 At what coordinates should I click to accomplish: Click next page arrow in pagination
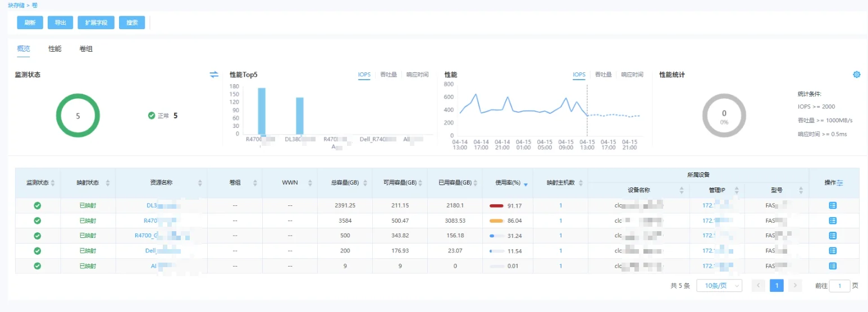click(794, 286)
